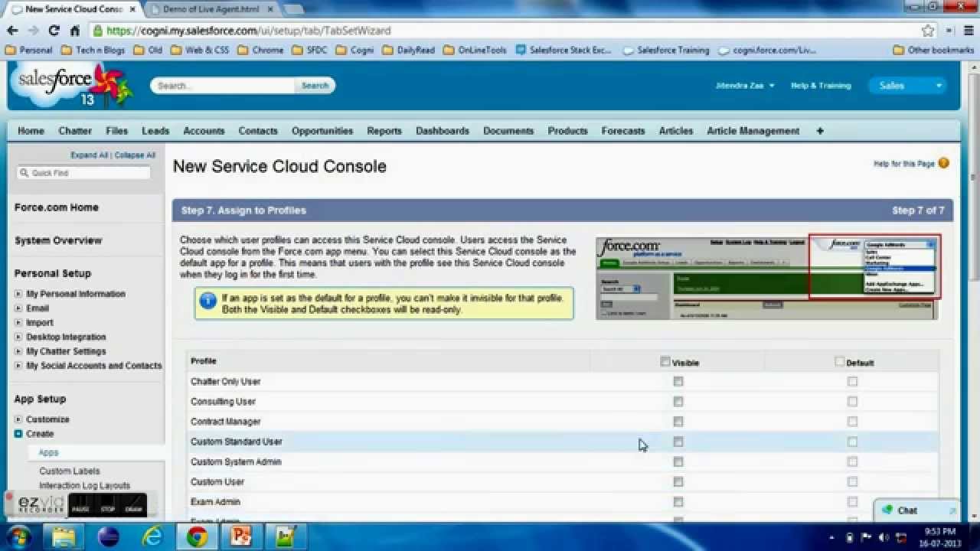Image resolution: width=980 pixels, height=551 pixels.
Task: Check Visible for Custom Standard User
Action: tap(678, 442)
